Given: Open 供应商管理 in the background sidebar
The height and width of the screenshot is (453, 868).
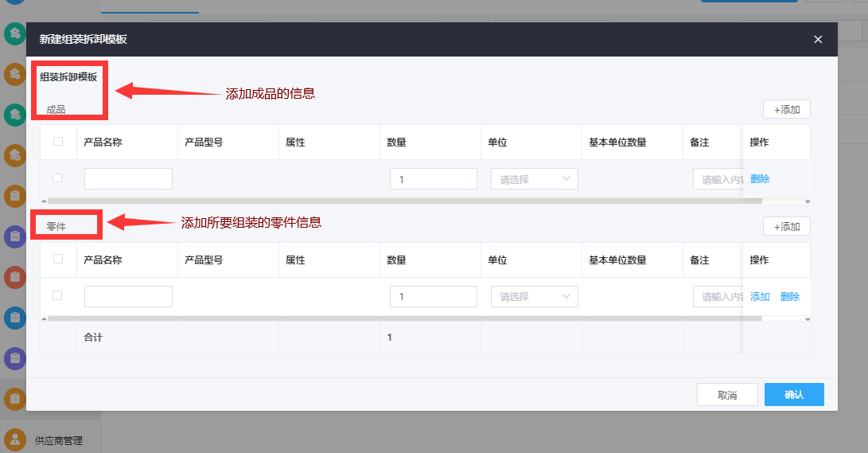Looking at the screenshot, I should [59, 441].
